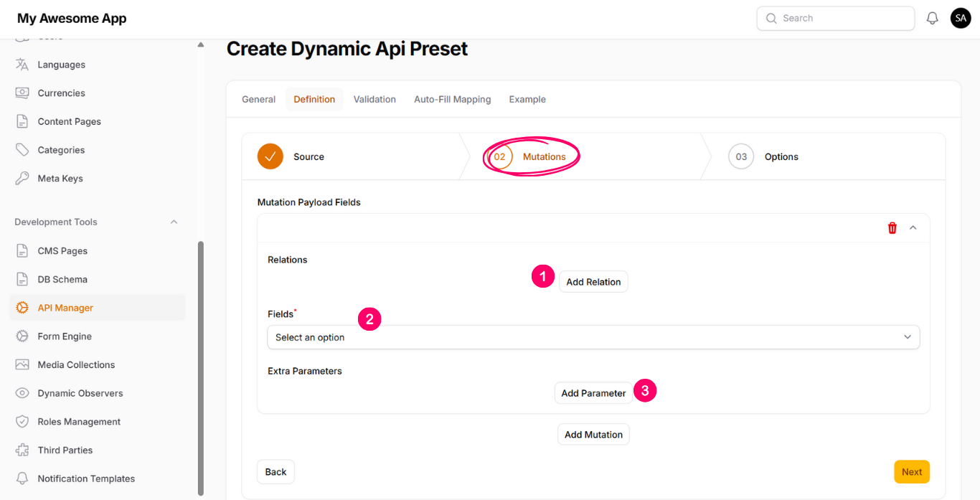The width and height of the screenshot is (980, 500).
Task: Switch to the Validation tab
Action: [374, 100]
